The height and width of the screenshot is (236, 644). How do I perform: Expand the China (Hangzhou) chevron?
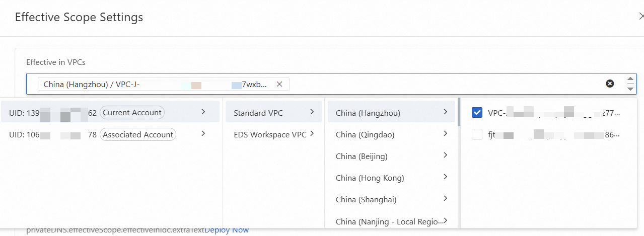(x=445, y=112)
